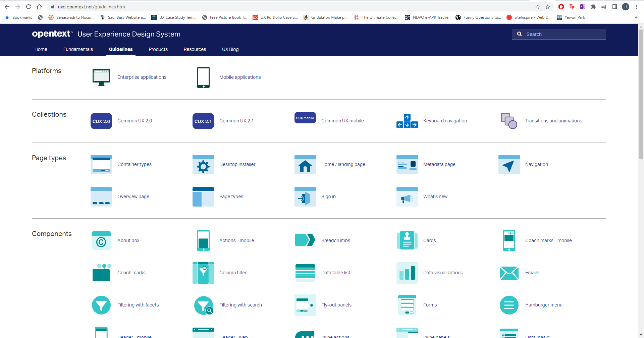644x338 pixels.
Task: Click the CUX mobile badge icon
Action: (305, 118)
